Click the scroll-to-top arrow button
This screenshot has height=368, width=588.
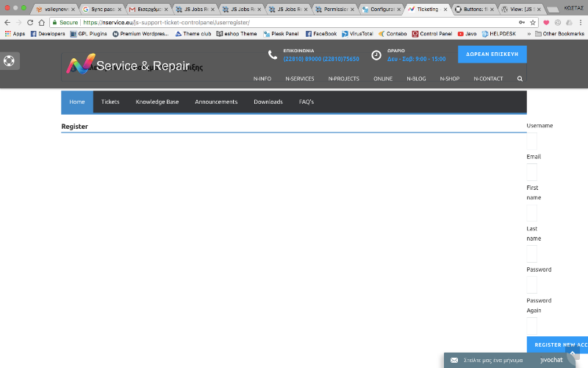click(574, 354)
